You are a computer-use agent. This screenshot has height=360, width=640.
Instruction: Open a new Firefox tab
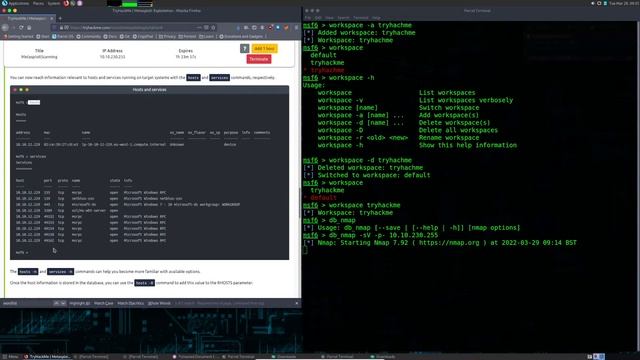point(60,18)
